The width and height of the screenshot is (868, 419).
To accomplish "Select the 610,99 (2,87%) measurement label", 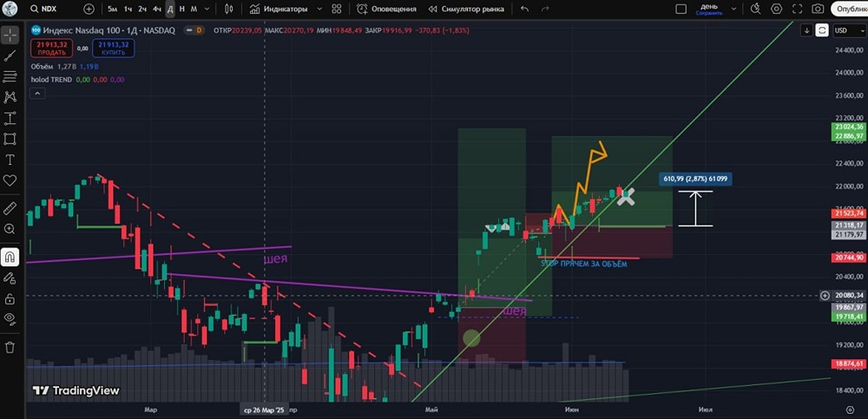I will pos(696,178).
